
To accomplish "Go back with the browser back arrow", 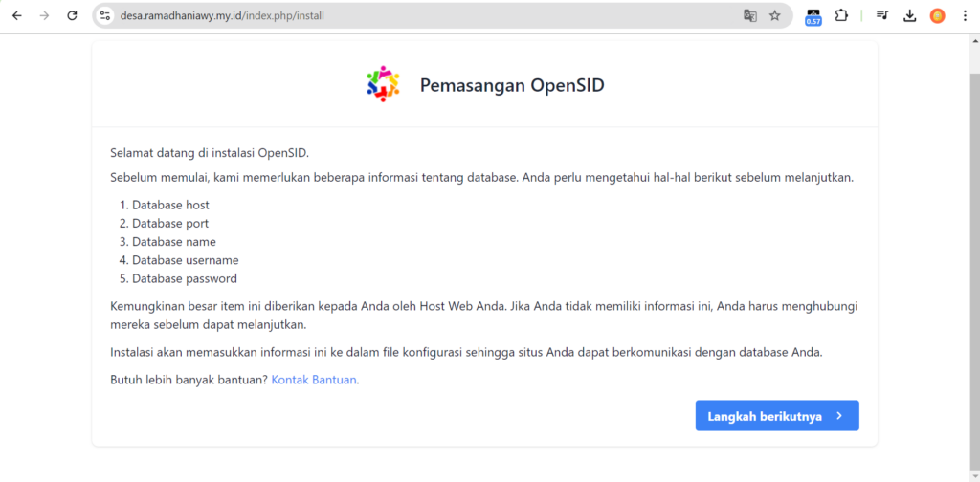I will (x=17, y=15).
